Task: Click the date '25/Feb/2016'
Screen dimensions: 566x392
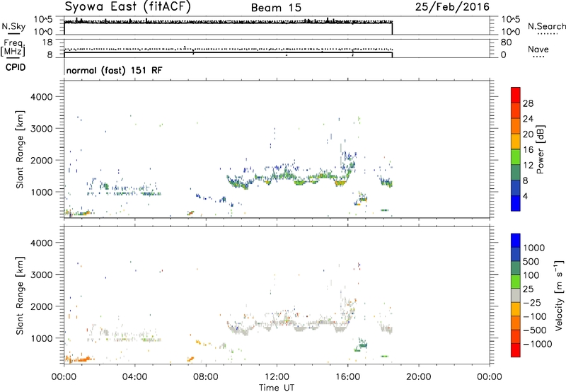Action: coord(452,6)
